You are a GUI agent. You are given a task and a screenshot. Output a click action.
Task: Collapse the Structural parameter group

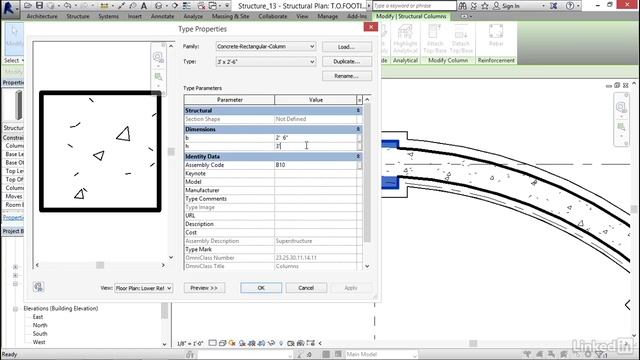pyautogui.click(x=358, y=110)
